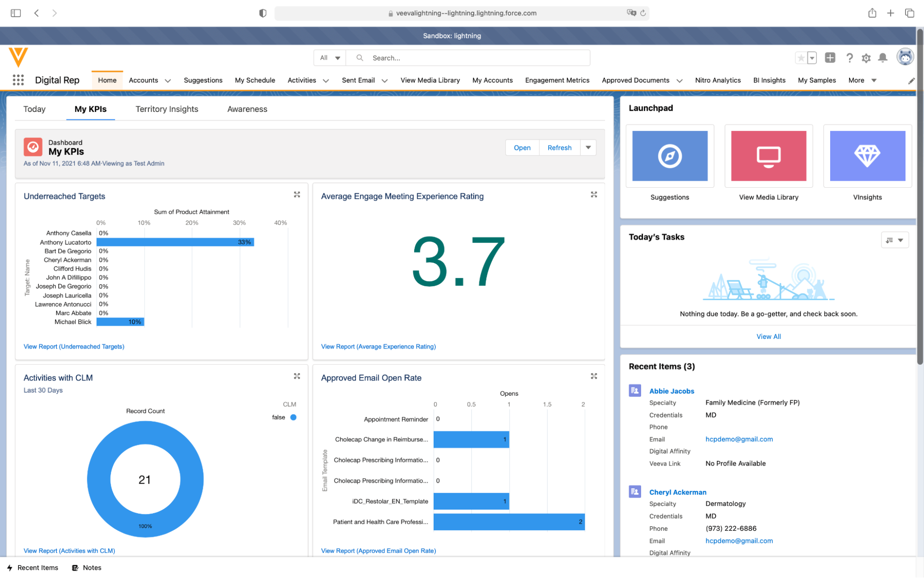Click the global actions plus icon
Screen dimensions: 924x578
coord(830,58)
